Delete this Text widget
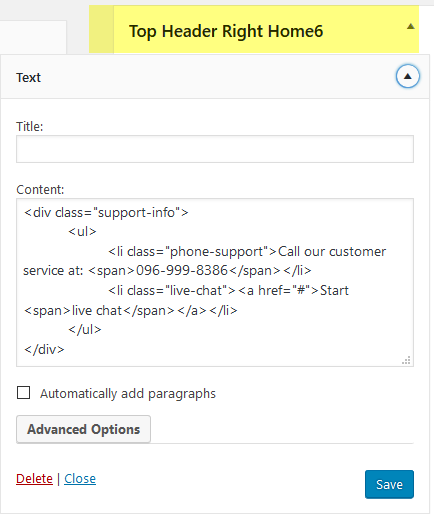The image size is (434, 514). coord(34,479)
